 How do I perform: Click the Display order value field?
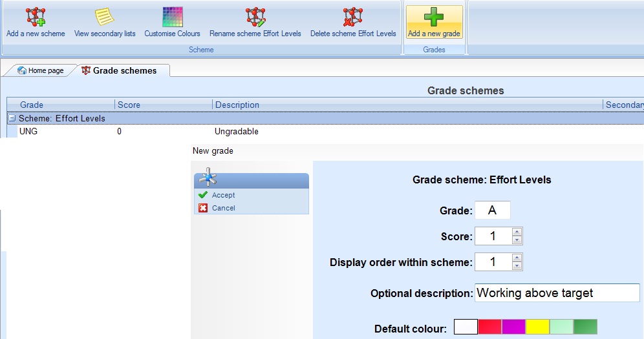pos(493,262)
